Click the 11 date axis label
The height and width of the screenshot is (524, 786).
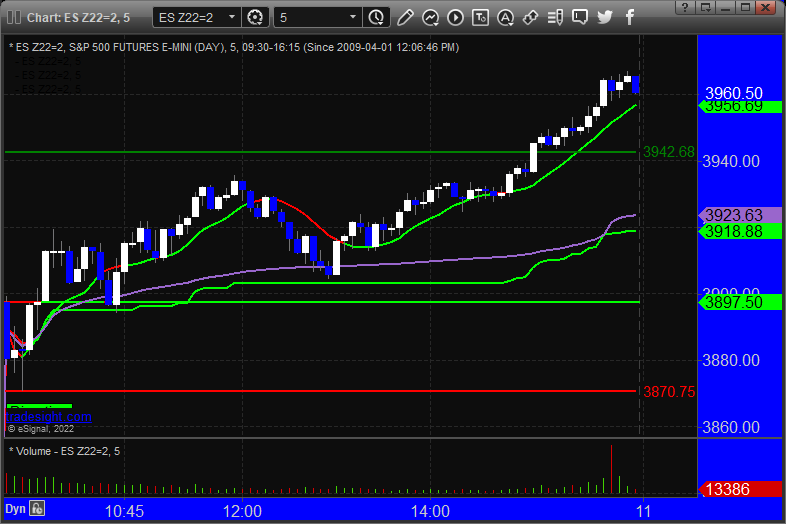644,511
